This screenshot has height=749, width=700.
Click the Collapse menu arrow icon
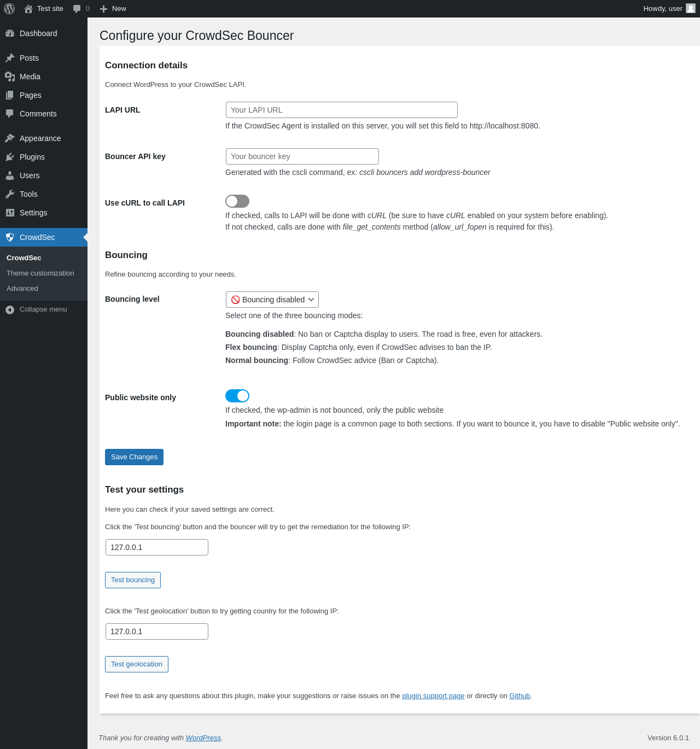coord(10,310)
